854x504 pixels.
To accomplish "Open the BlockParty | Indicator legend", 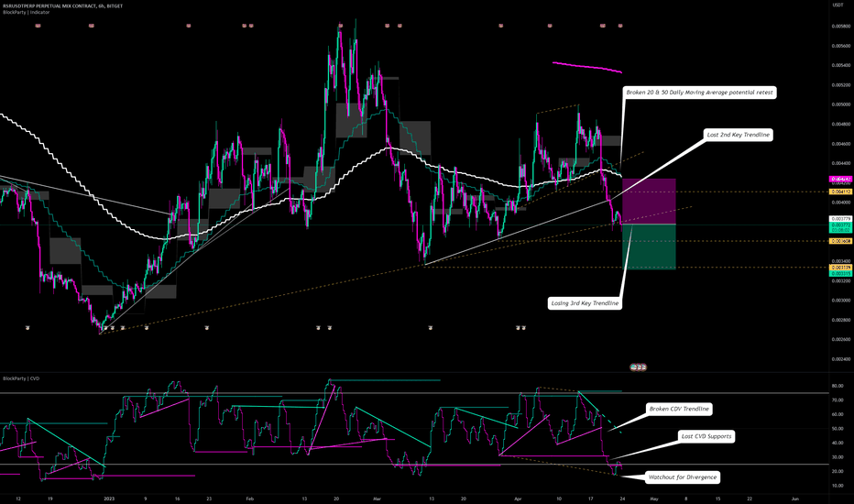I will 27,12.
